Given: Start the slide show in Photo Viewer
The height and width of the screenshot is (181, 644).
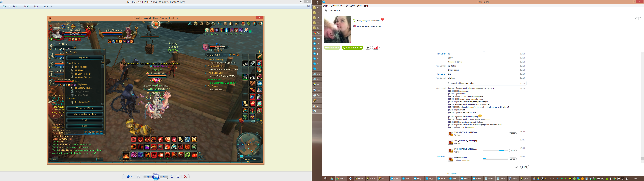Looking at the screenshot, I should (156, 177).
